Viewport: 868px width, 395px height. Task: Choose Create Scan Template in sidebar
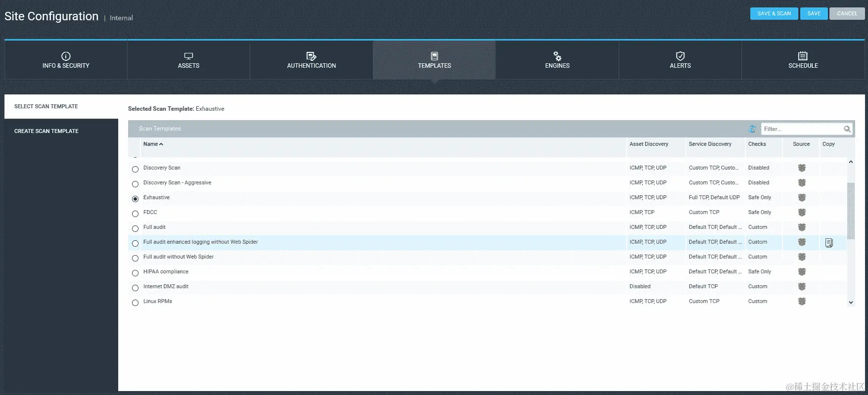(x=61, y=131)
